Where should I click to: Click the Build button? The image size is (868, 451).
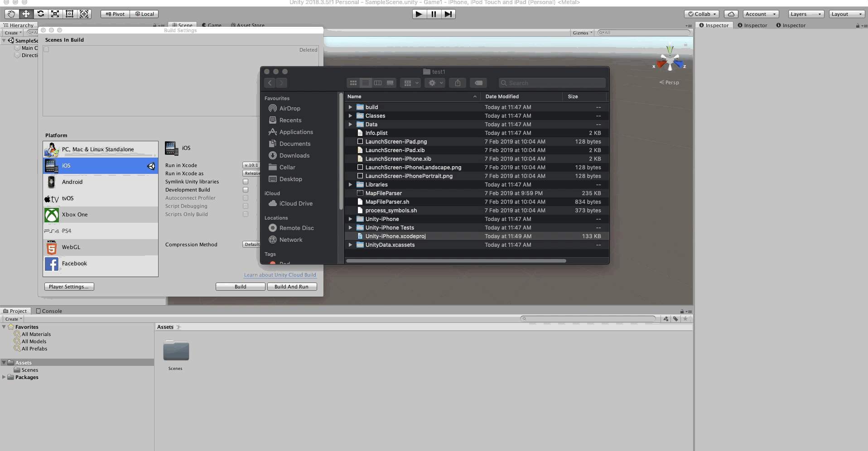240,287
